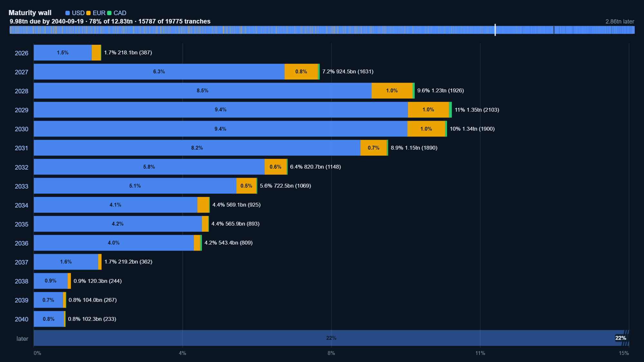Select the 2033 EUR segment 0.5%

[x=246, y=186]
